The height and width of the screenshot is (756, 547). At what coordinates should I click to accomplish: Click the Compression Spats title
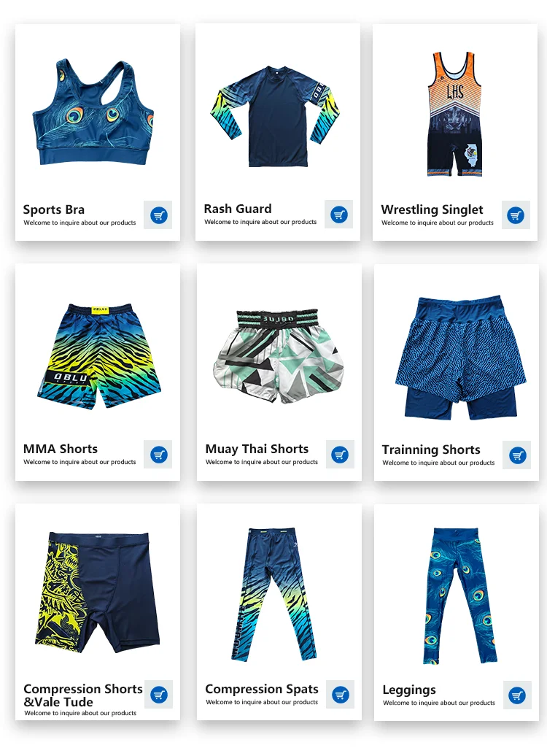[x=262, y=689]
